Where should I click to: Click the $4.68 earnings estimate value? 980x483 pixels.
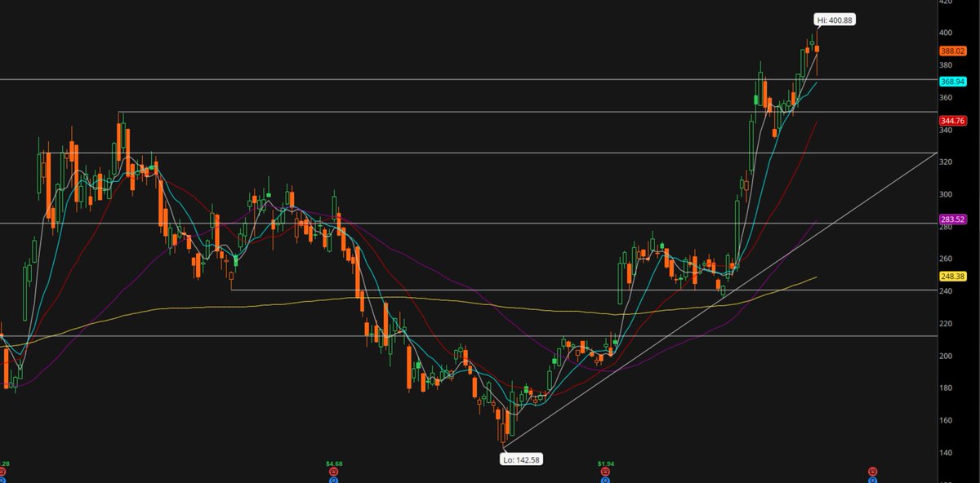(x=333, y=463)
